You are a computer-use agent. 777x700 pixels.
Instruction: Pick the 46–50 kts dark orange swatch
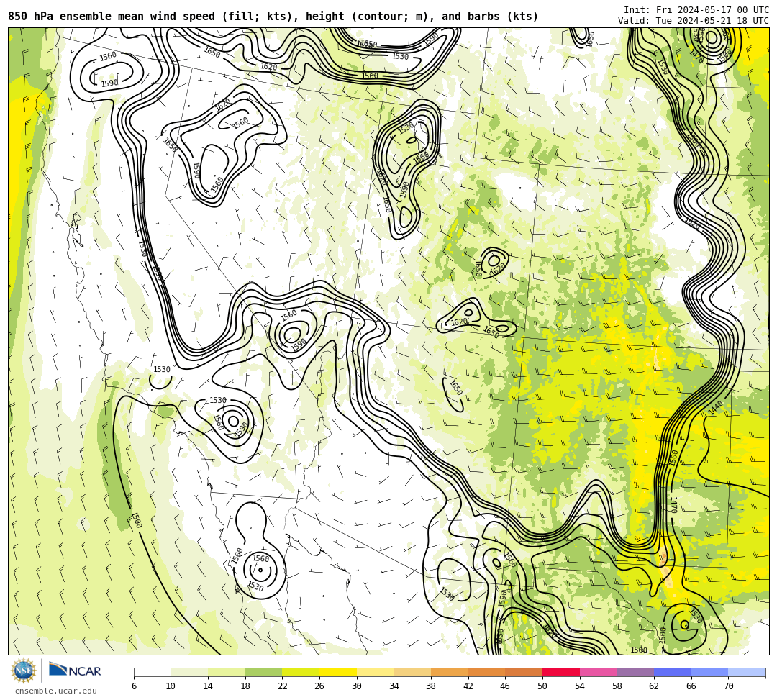[x=524, y=672]
